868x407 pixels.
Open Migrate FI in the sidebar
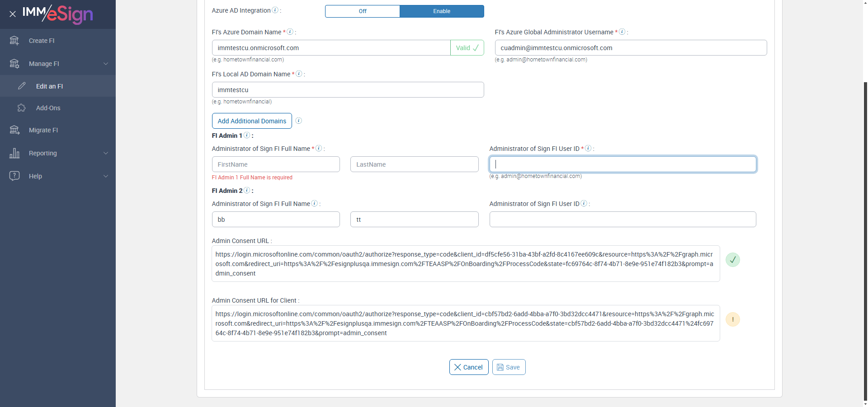pyautogui.click(x=43, y=130)
